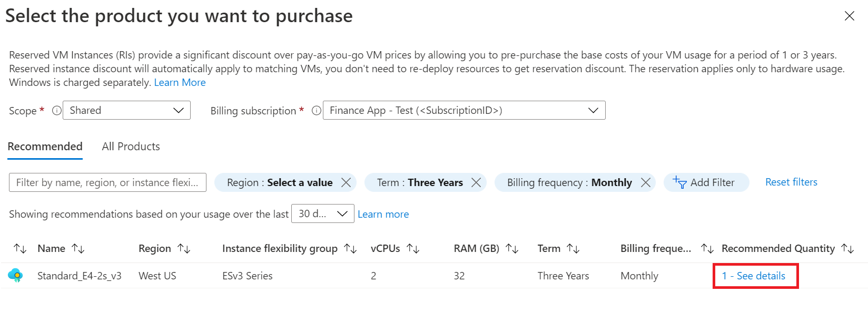Screen dimensions: 868x311
Task: Click the Billing subscription info icon
Action: (x=316, y=111)
